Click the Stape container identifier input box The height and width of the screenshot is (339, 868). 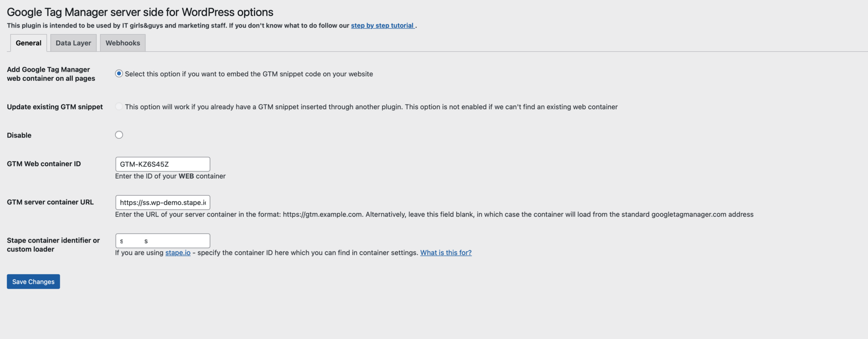pyautogui.click(x=162, y=241)
